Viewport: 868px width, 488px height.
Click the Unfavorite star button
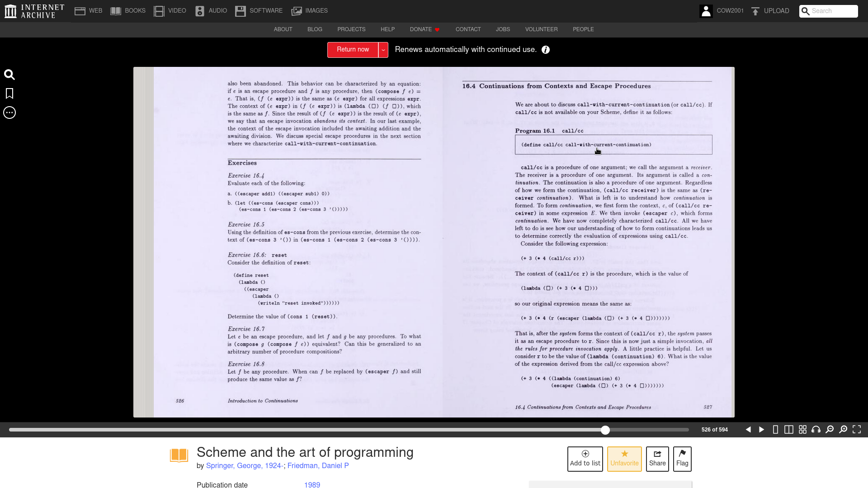click(624, 459)
